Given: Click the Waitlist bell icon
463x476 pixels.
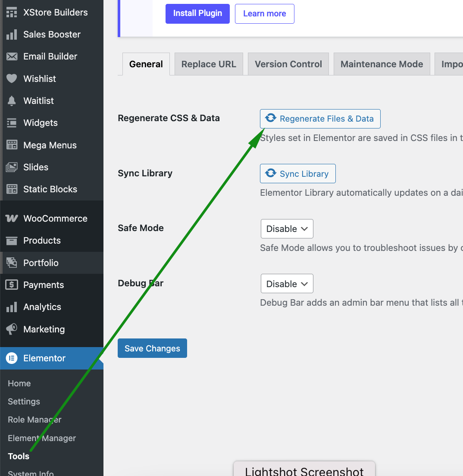Looking at the screenshot, I should (x=12, y=101).
